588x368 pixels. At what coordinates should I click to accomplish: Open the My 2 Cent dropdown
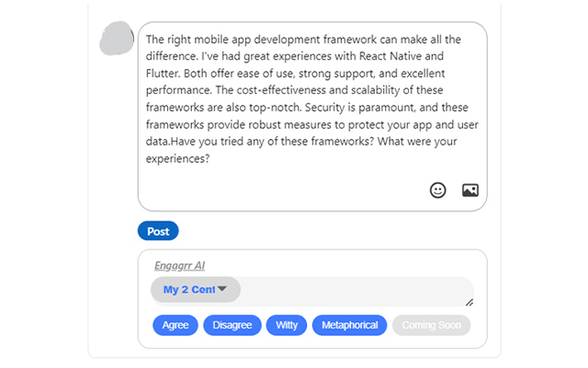[196, 290]
